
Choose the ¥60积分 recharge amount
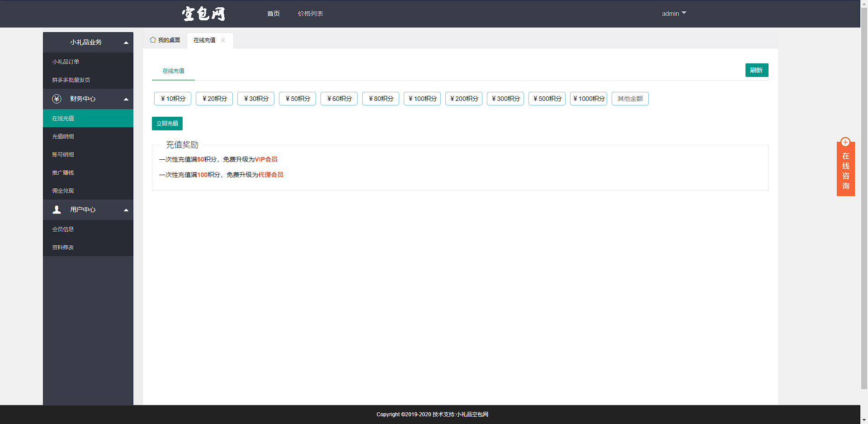coord(339,99)
